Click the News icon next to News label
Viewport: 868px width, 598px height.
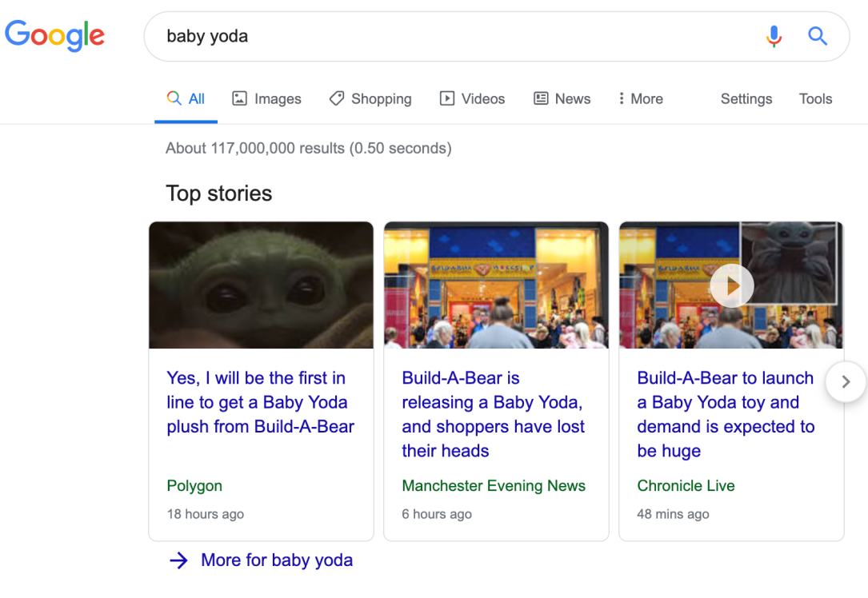click(x=541, y=98)
